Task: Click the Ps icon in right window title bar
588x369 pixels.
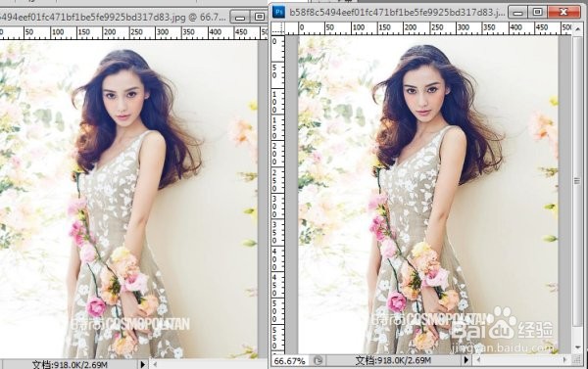Action: pyautogui.click(x=279, y=12)
